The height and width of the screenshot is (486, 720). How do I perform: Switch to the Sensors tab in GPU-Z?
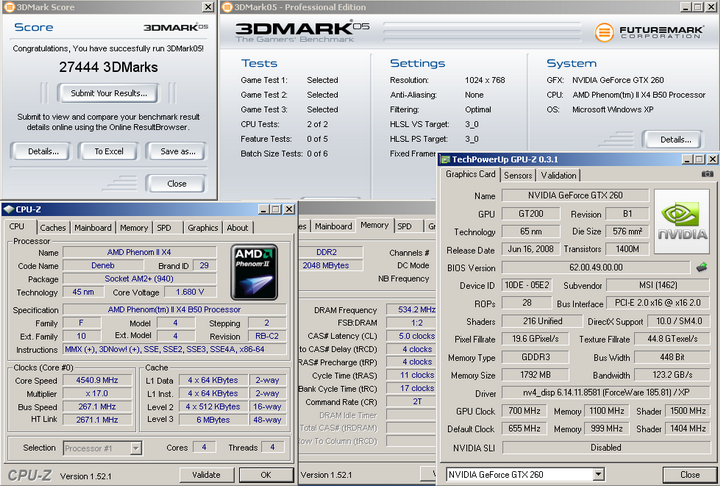(x=518, y=175)
